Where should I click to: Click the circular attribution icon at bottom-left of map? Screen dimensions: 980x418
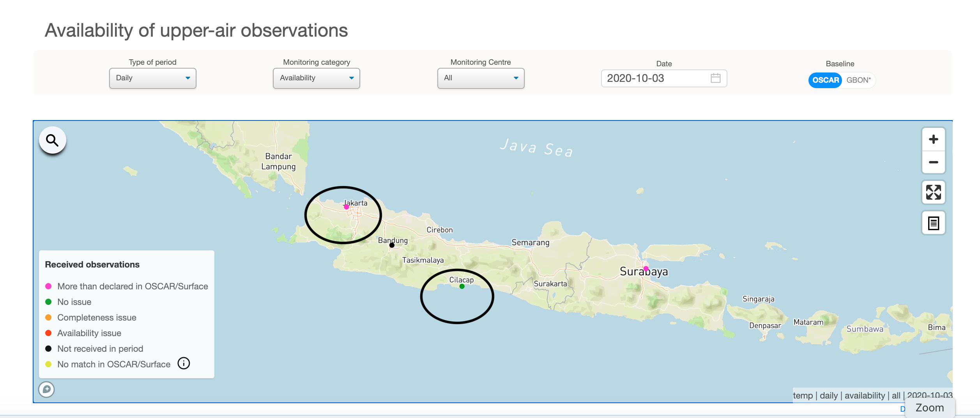(46, 389)
